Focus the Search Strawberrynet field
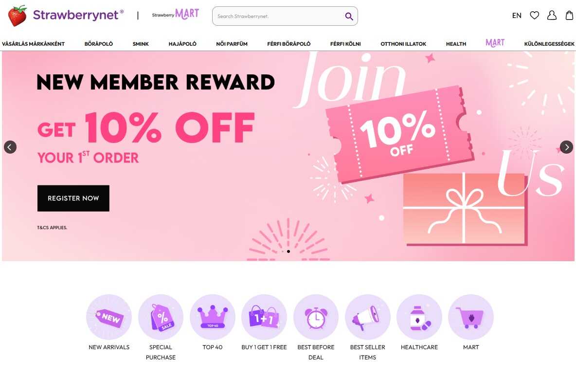This screenshot has height=392, width=576. (x=279, y=16)
